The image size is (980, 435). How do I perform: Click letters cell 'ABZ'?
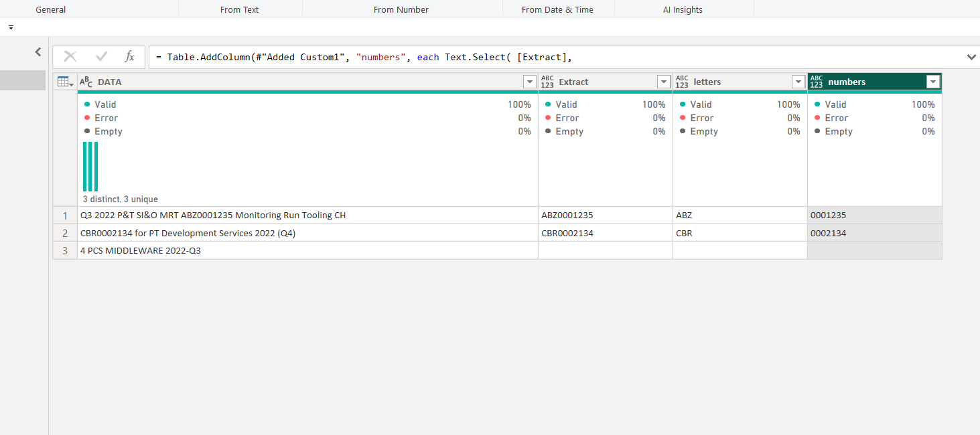click(x=740, y=215)
